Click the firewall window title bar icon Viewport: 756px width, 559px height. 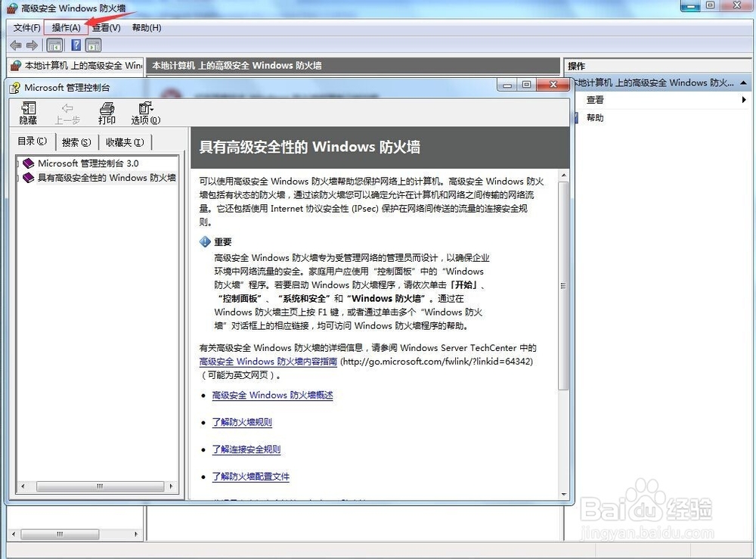pyautogui.click(x=12, y=8)
